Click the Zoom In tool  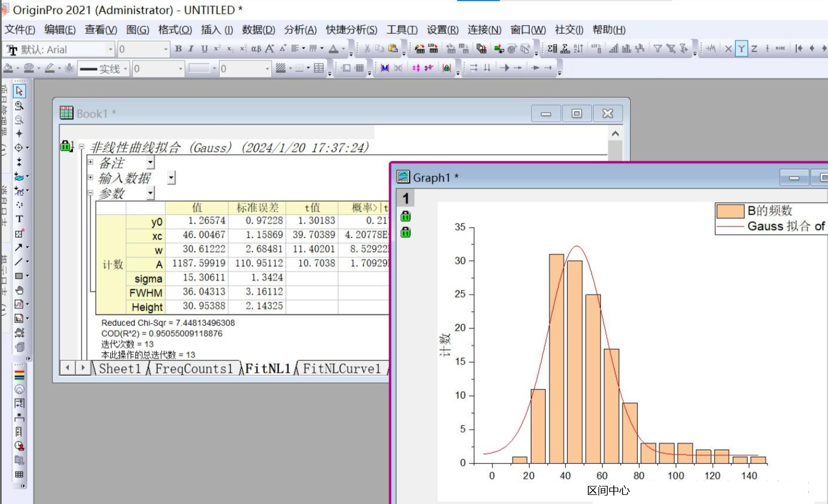[19, 106]
